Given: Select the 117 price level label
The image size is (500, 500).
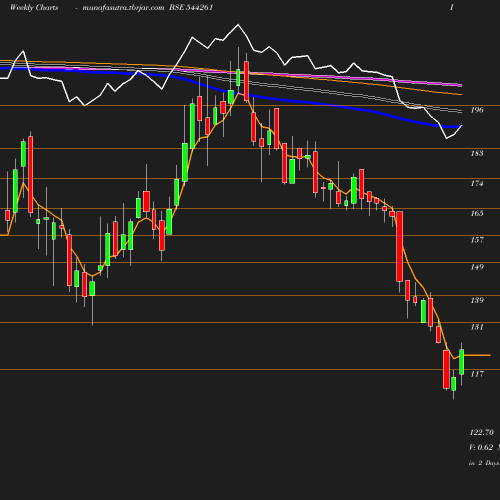Looking at the screenshot, I should click(x=477, y=374).
